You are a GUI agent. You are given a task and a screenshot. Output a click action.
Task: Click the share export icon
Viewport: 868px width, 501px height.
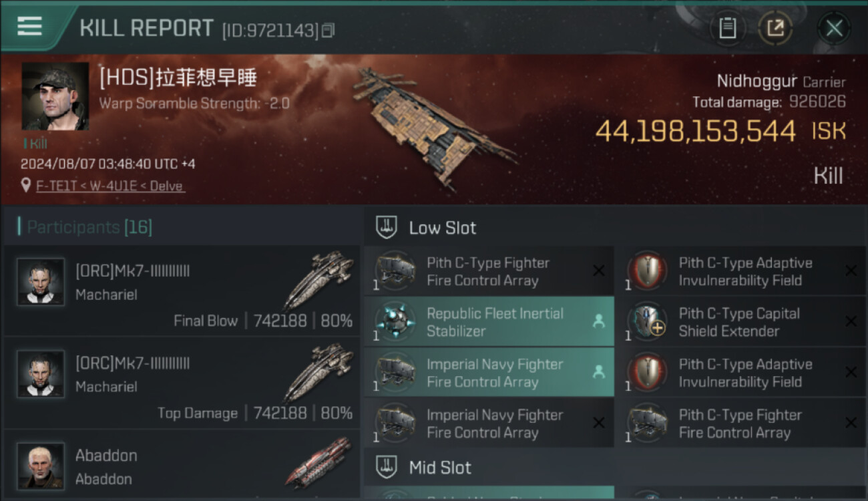pyautogui.click(x=775, y=28)
